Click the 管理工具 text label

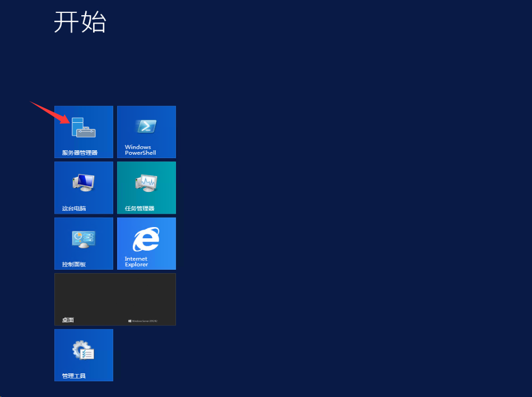click(x=74, y=376)
